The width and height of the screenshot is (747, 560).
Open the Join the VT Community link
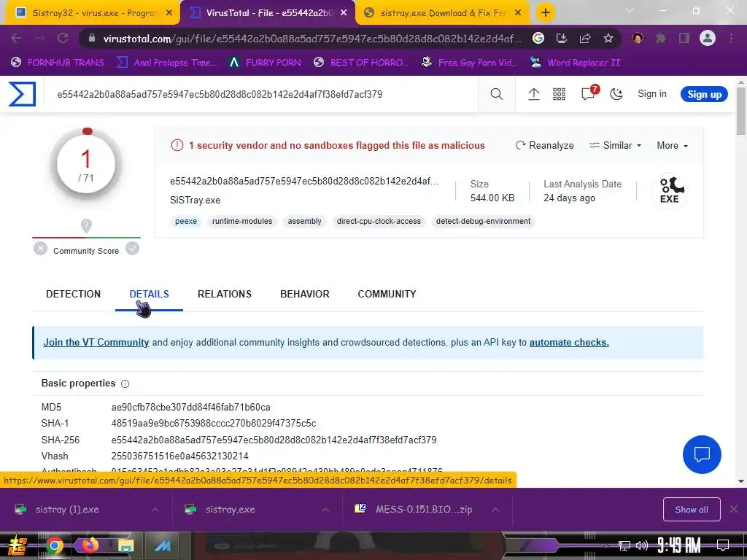[96, 343]
